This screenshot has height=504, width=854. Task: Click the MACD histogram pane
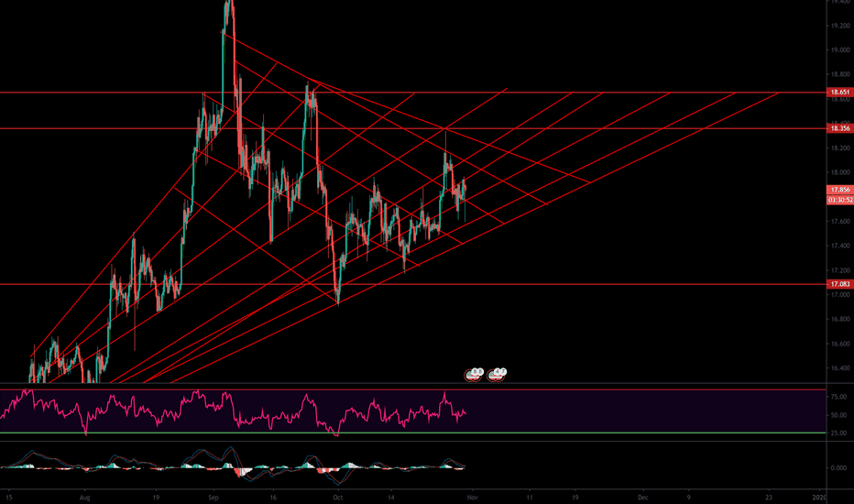pyautogui.click(x=413, y=466)
